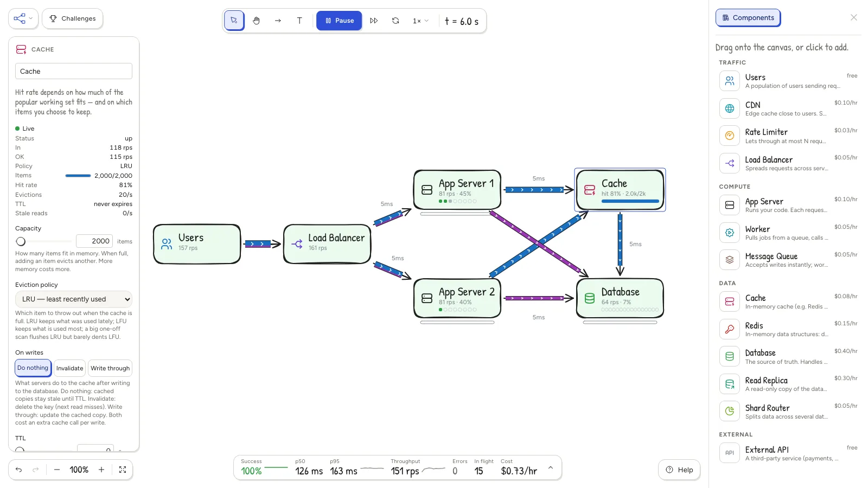Add the Read Replica component
The height and width of the screenshot is (488, 868).
pyautogui.click(x=788, y=384)
